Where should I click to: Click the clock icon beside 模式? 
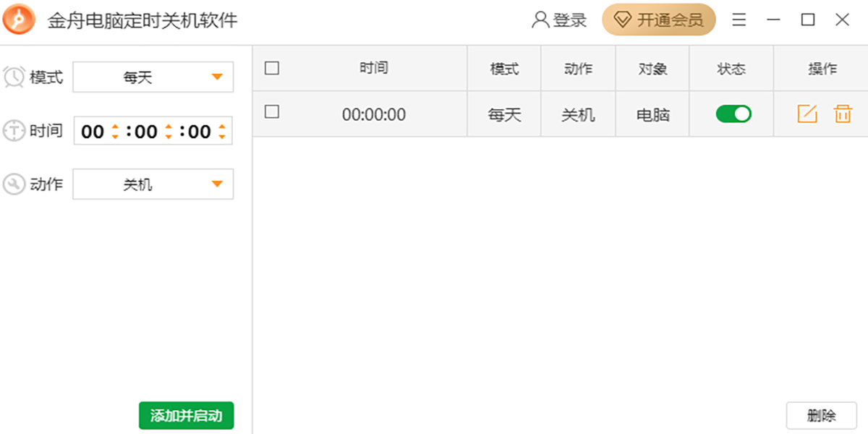(x=13, y=77)
